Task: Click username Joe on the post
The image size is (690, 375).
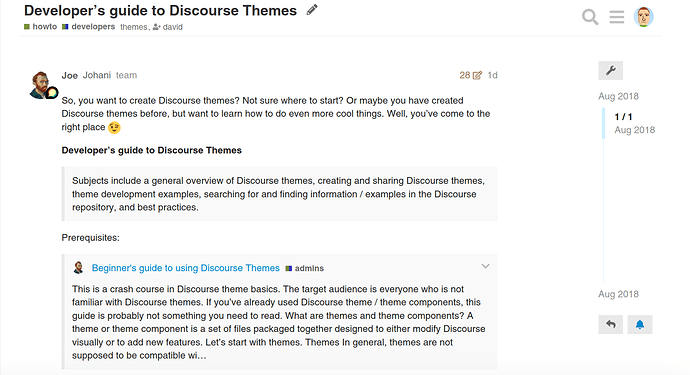Action: click(x=70, y=75)
